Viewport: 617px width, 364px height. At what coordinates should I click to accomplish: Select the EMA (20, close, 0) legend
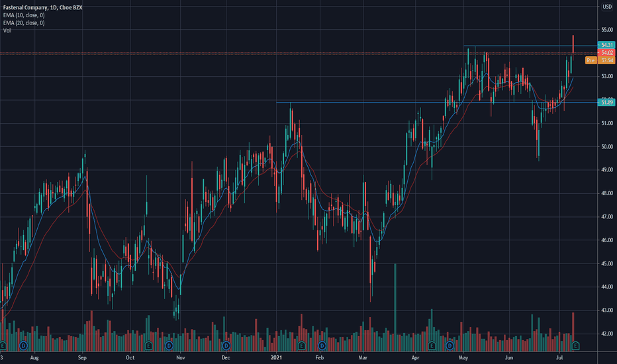coord(24,23)
